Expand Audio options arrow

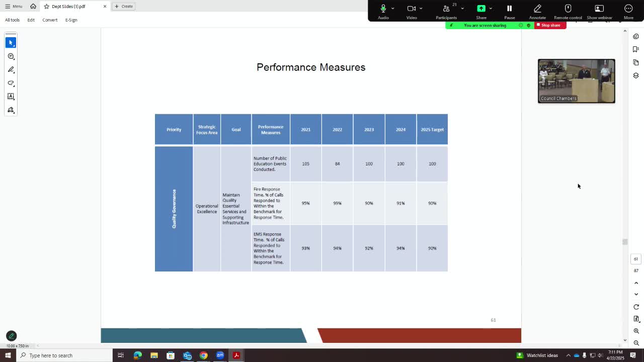coord(393,8)
